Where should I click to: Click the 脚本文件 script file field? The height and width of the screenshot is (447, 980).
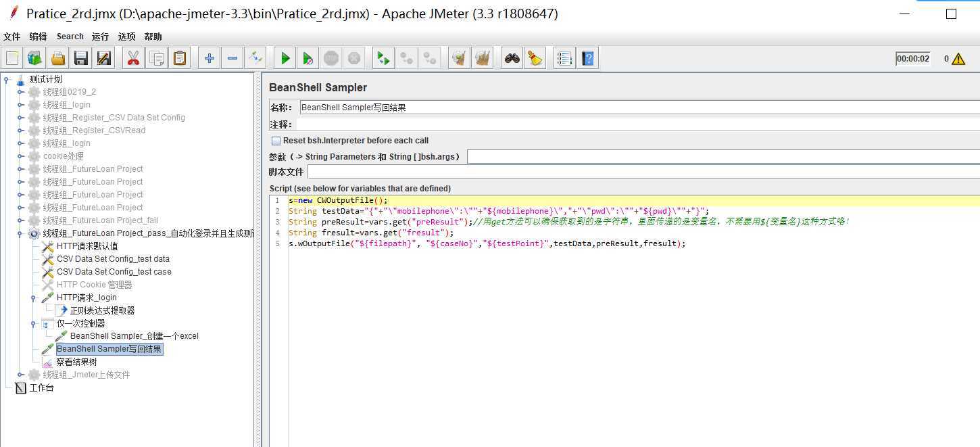[642, 172]
